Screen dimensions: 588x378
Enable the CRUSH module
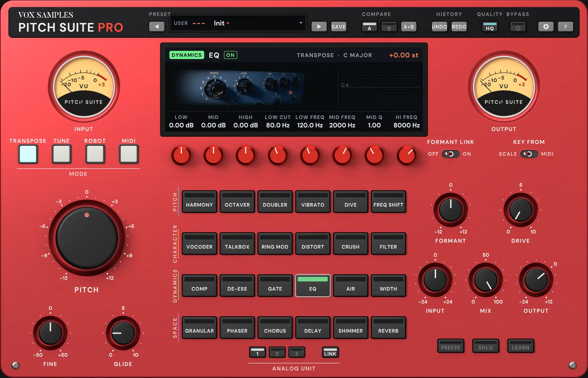coord(351,243)
